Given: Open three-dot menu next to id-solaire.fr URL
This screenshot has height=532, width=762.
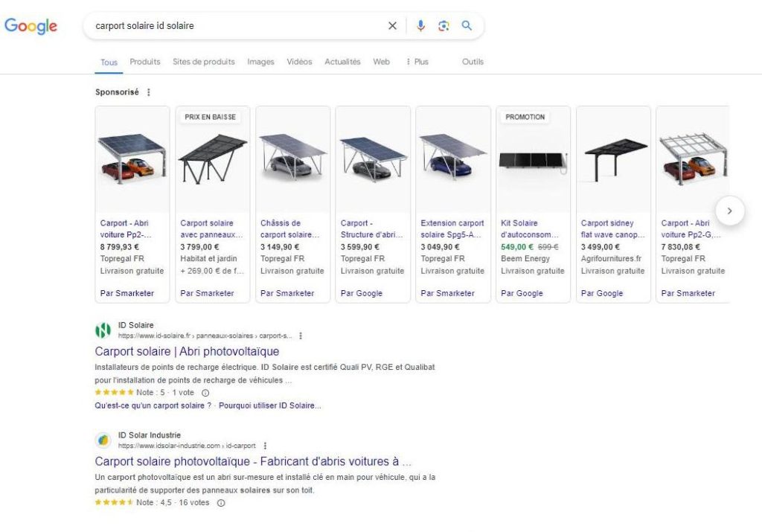Looking at the screenshot, I should tap(301, 336).
